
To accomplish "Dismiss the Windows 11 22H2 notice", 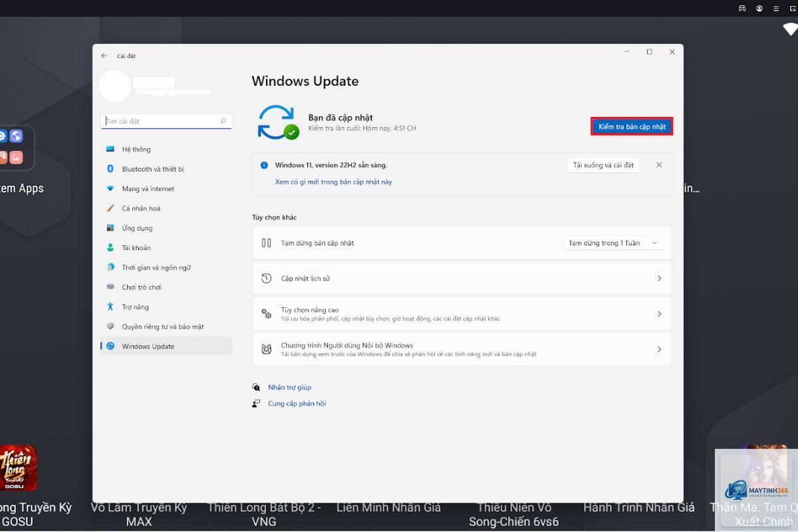I will (659, 165).
